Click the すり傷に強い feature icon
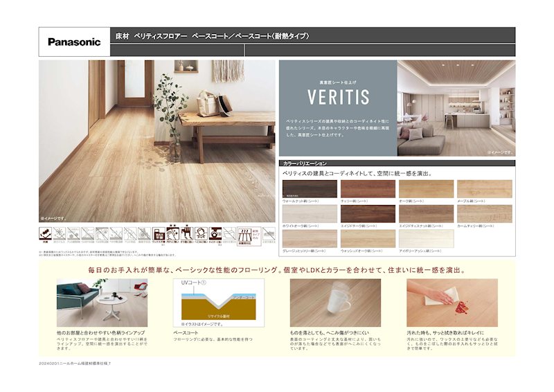 186,235
